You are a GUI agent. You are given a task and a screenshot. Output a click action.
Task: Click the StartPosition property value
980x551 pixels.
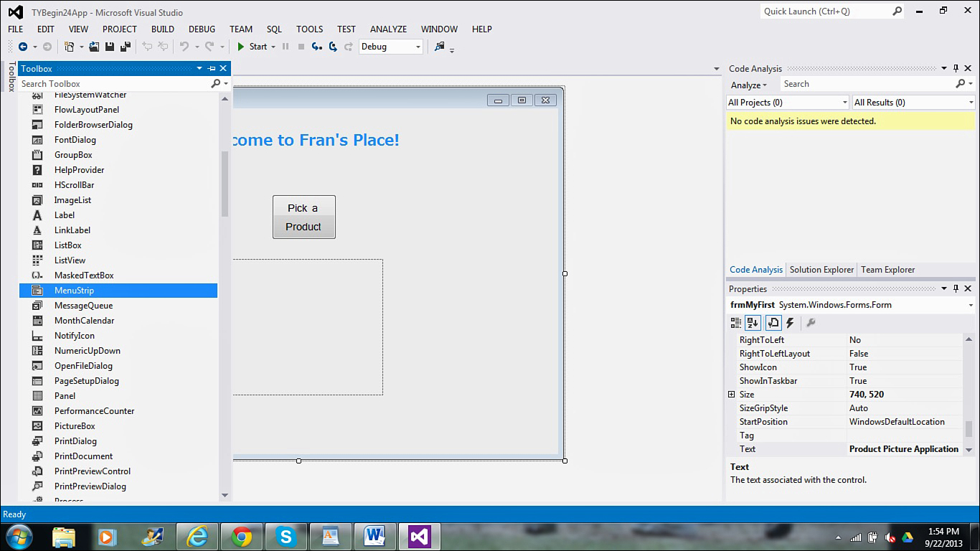[905, 422]
